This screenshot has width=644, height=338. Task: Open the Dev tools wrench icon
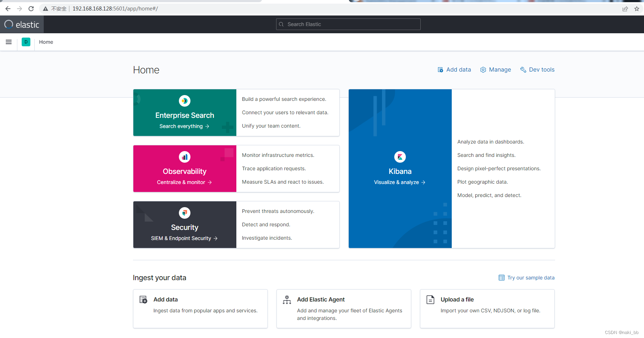(x=523, y=69)
